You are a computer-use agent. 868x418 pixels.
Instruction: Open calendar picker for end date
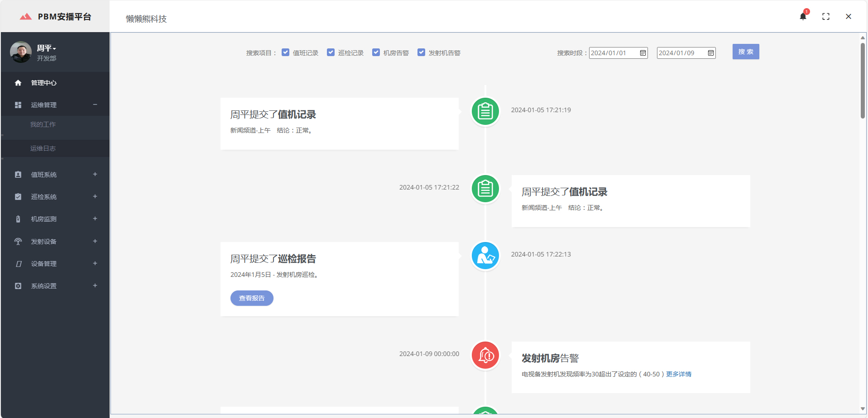(711, 53)
